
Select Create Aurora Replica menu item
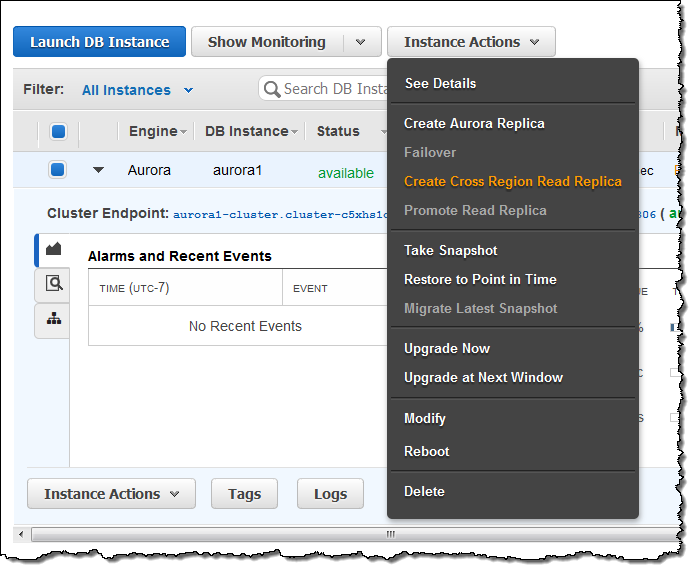[474, 123]
